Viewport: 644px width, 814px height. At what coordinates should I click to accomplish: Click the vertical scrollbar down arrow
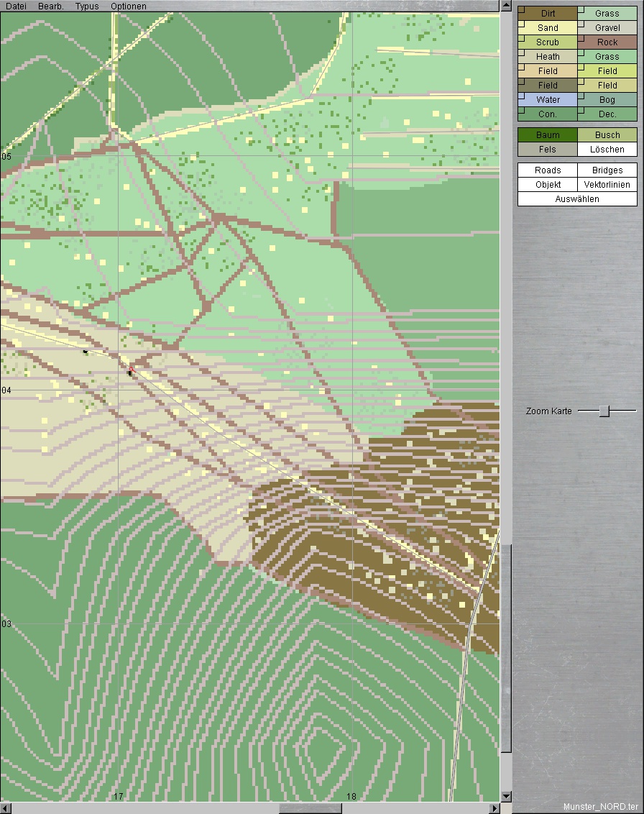506,796
